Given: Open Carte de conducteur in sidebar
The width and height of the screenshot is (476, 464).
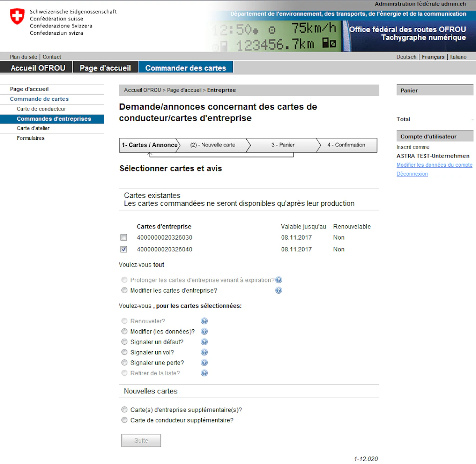Looking at the screenshot, I should point(41,109).
